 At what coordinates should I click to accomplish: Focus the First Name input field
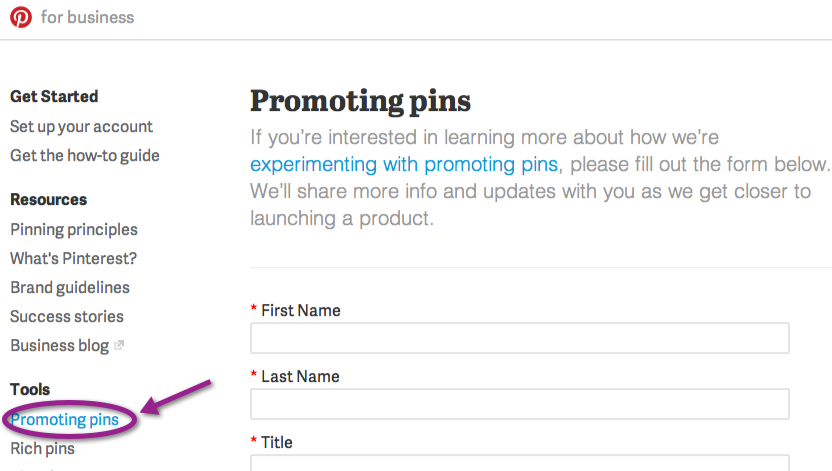point(520,338)
